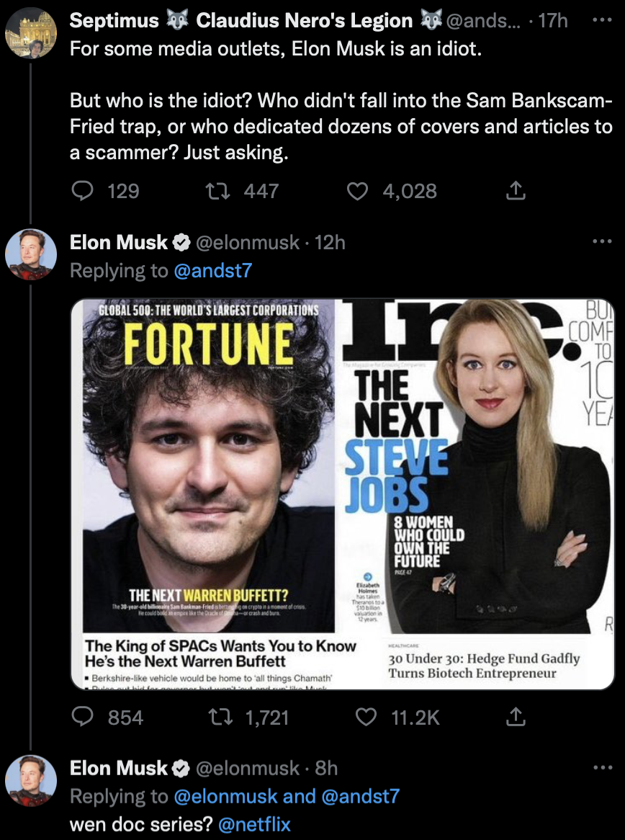Open Elon Musk's avatar on 12h tweet

pyautogui.click(x=30, y=254)
